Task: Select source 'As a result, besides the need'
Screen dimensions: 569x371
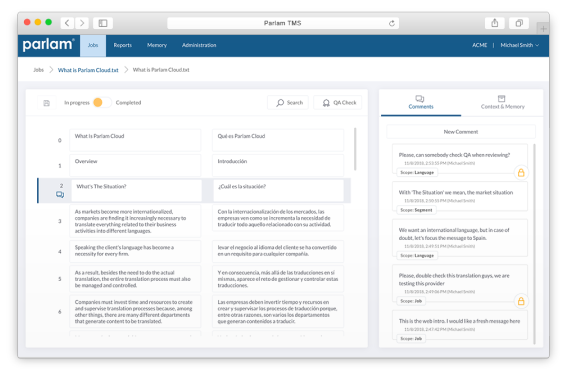Action: (135, 279)
